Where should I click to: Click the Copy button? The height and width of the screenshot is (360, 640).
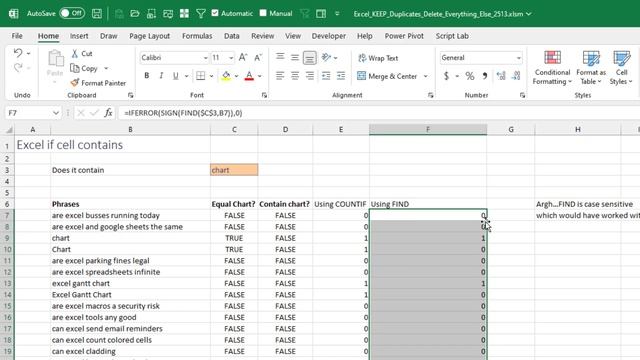tap(84, 68)
